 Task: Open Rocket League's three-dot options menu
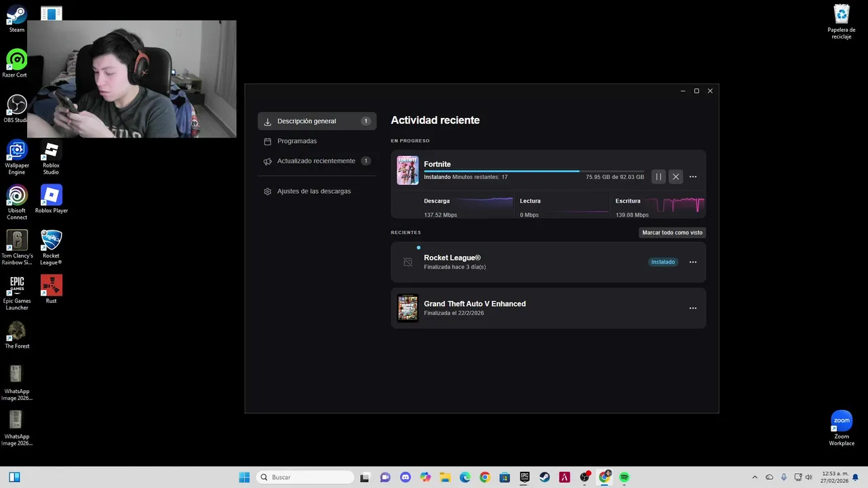[x=692, y=262]
